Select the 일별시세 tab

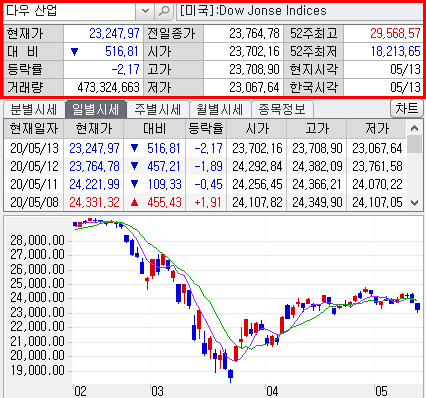tap(96, 109)
